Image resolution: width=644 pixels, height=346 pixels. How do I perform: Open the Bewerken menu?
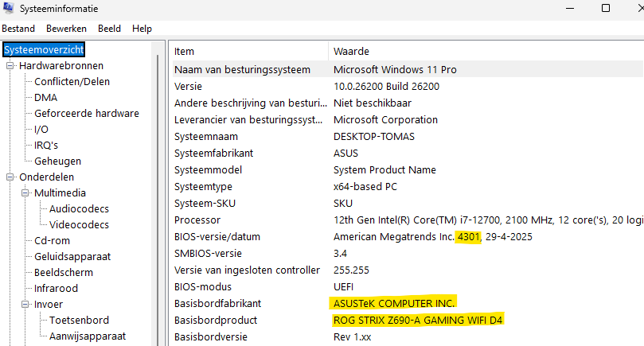66,29
